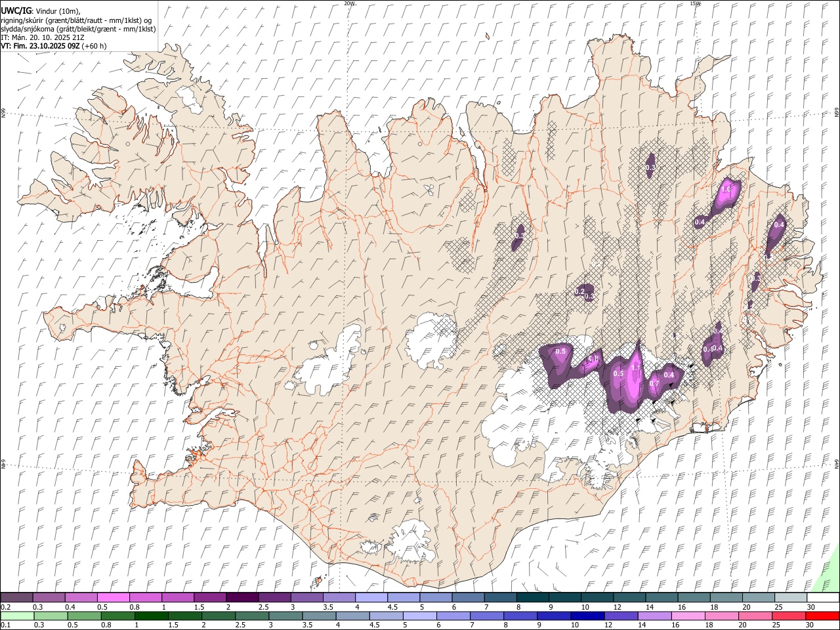
Task: Click the '12' number under top legend row
Action: [617, 607]
